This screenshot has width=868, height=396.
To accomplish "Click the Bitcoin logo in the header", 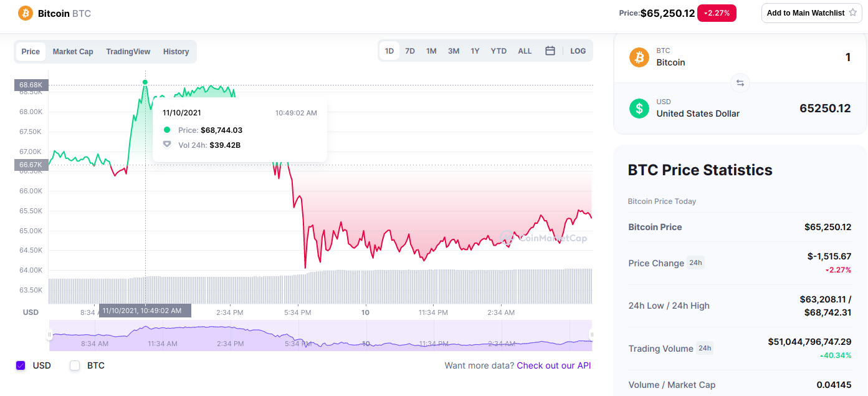I will [x=26, y=13].
